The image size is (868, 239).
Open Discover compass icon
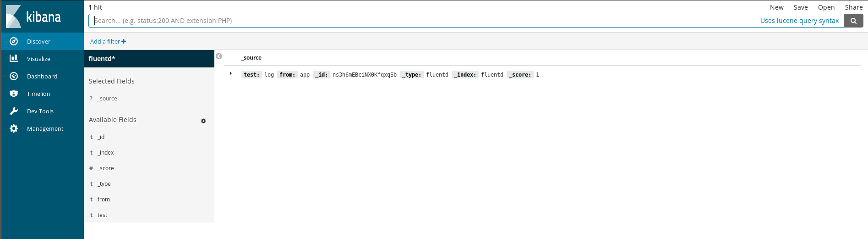[14, 41]
